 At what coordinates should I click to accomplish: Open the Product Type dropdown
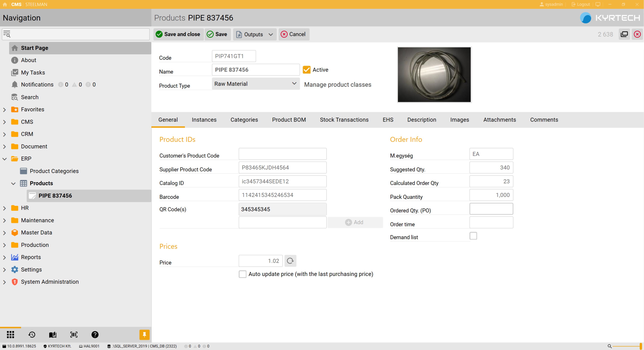click(255, 84)
